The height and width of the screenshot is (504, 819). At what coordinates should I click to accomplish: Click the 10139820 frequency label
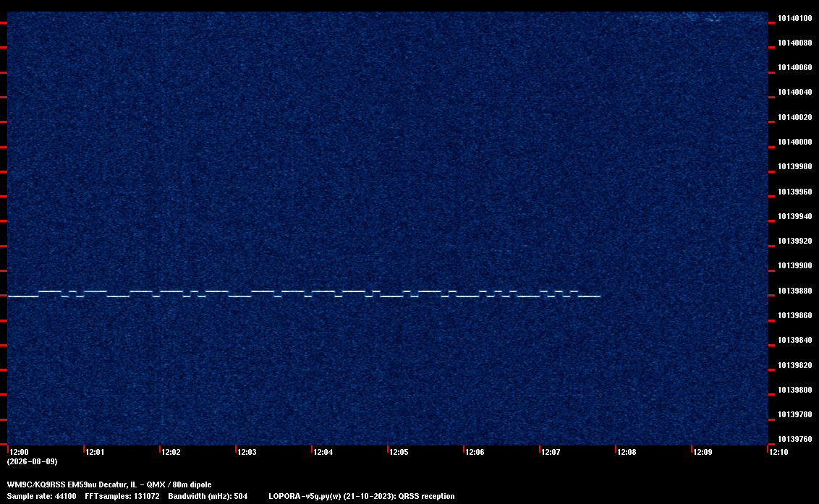(x=794, y=365)
